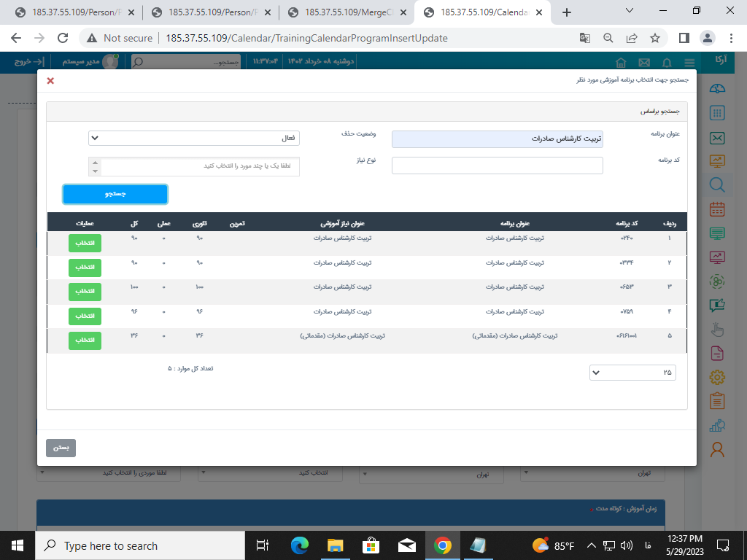The image size is (747, 560).
Task: Click the thumbs-up feedback icon in sidebar
Action: pyautogui.click(x=717, y=305)
